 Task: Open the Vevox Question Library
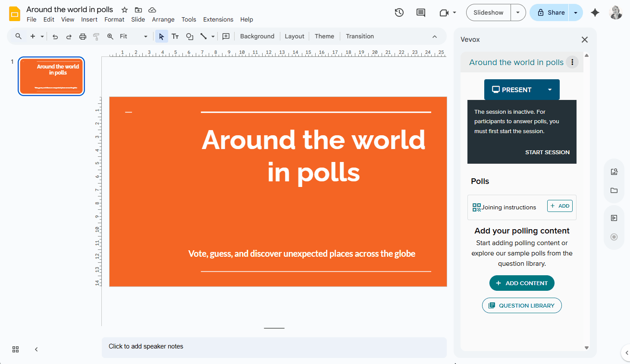(x=522, y=305)
